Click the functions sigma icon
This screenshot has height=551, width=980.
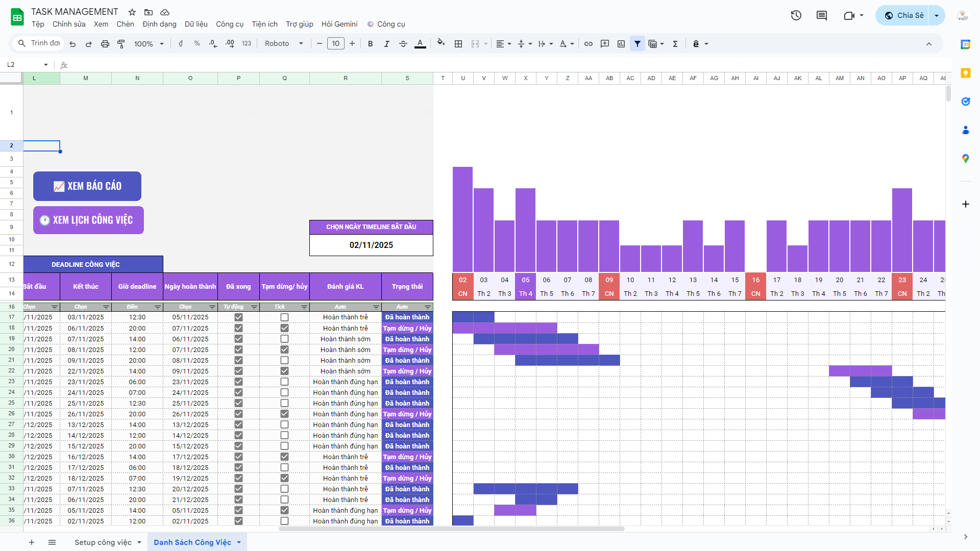(x=675, y=44)
